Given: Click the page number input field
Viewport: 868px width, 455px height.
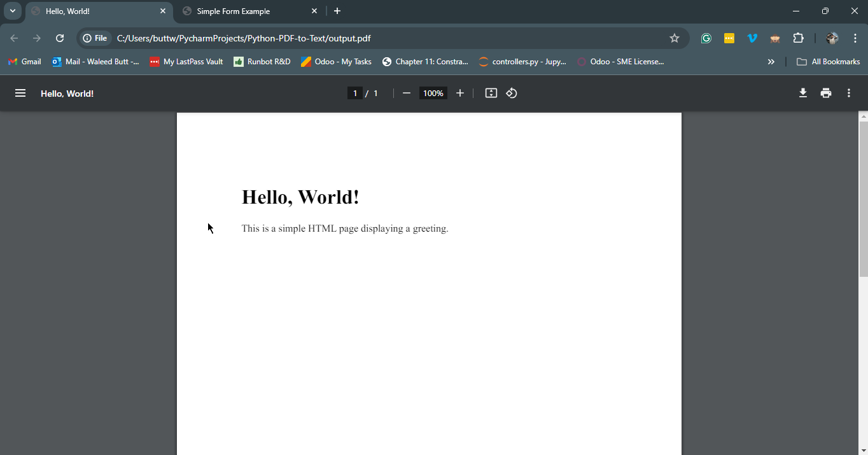Looking at the screenshot, I should point(356,94).
